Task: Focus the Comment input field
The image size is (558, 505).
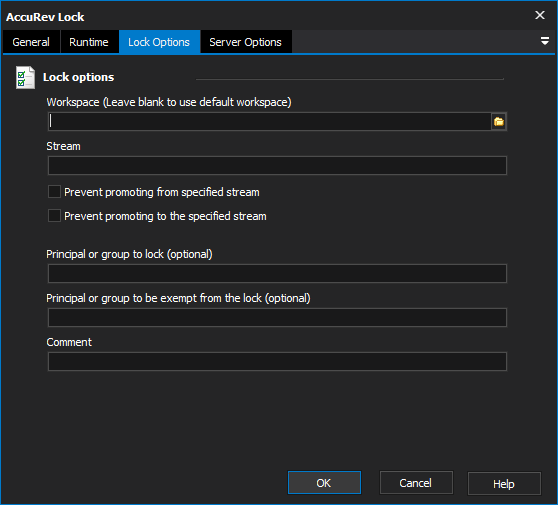Action: click(277, 362)
